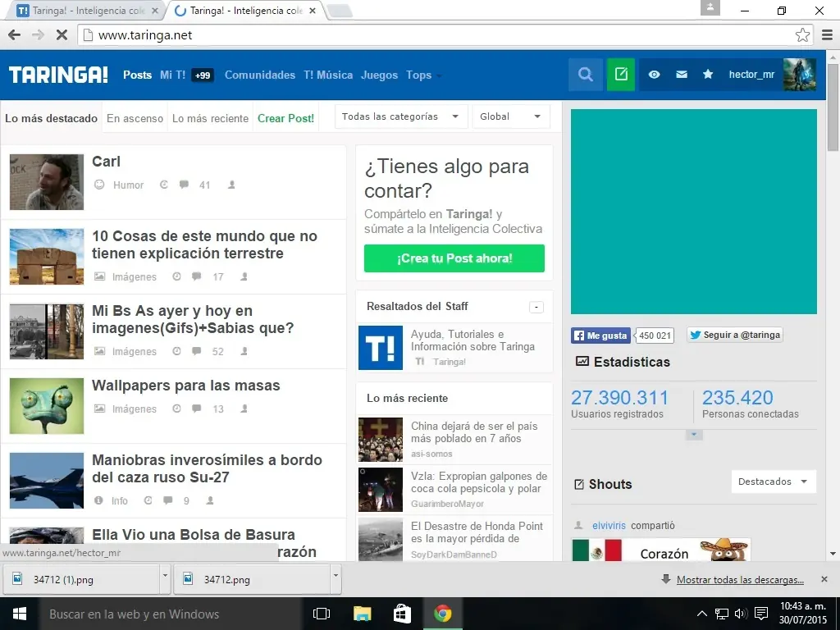
Task: Switch to En ascenso tab
Action: point(135,118)
